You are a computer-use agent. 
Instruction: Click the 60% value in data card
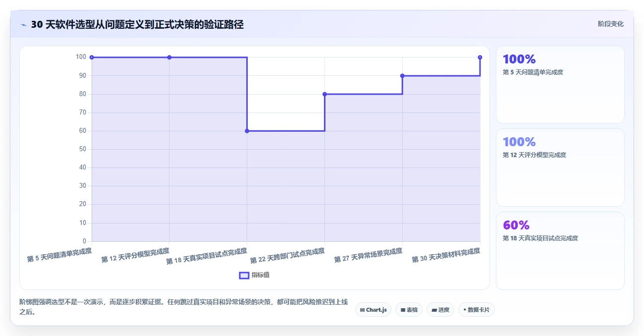click(516, 225)
